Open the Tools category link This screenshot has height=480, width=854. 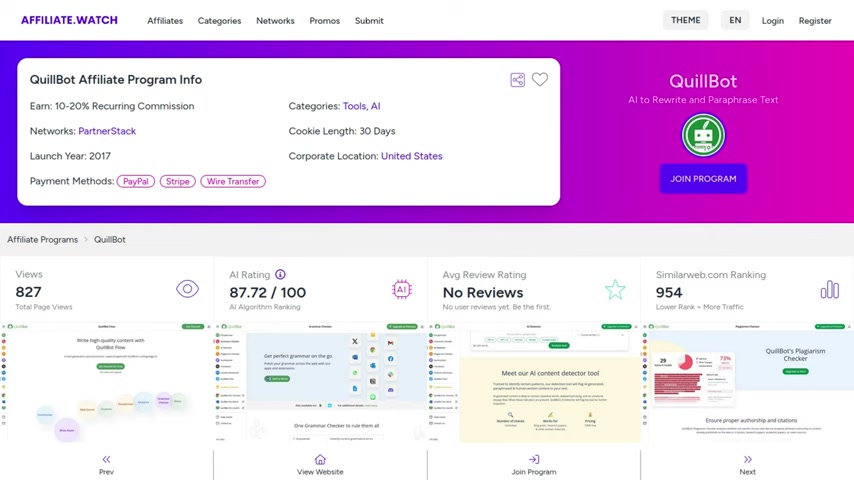coord(354,106)
